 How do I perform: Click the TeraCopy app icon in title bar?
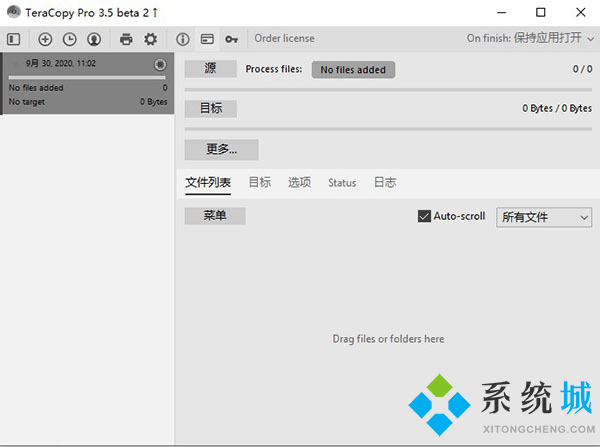pos(14,12)
